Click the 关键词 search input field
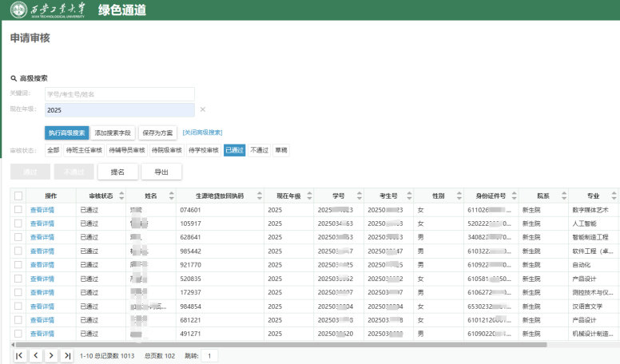The height and width of the screenshot is (364, 620). tap(120, 94)
